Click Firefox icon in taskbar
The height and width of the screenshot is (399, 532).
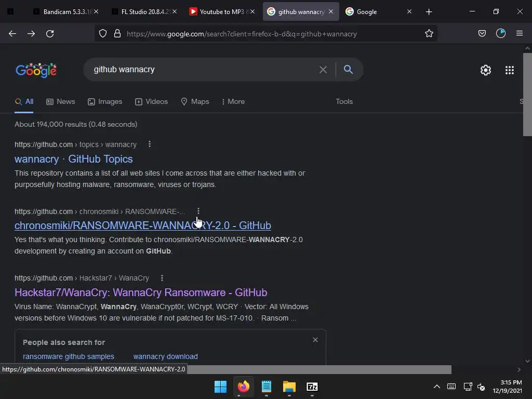pyautogui.click(x=243, y=387)
